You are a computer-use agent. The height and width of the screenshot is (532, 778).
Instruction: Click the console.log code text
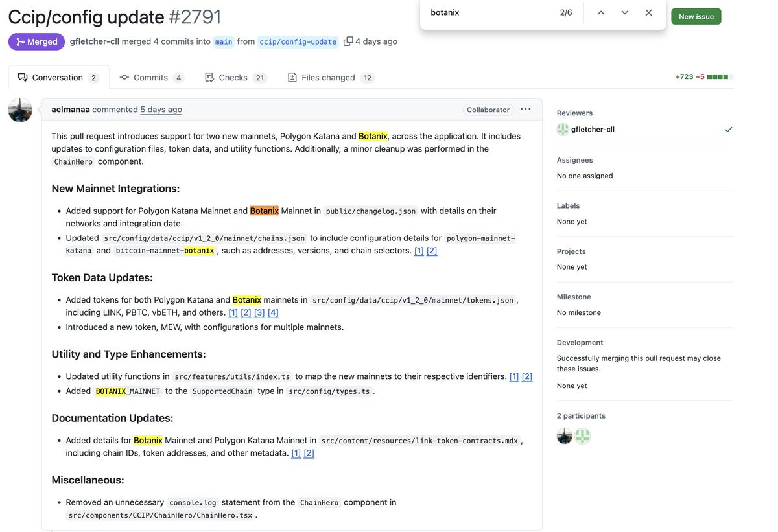coord(193,503)
